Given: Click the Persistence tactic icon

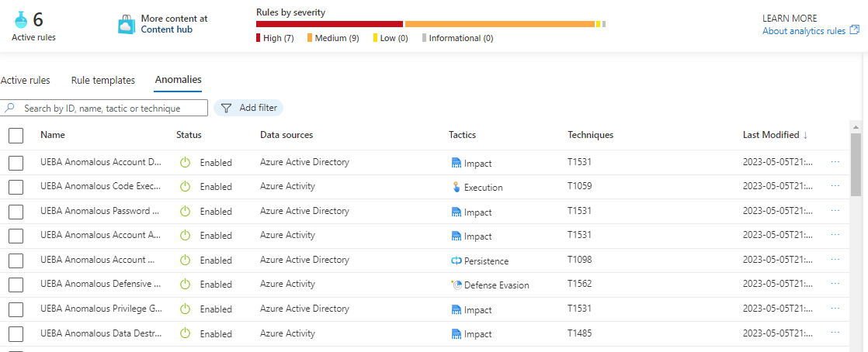Looking at the screenshot, I should click(x=456, y=261).
